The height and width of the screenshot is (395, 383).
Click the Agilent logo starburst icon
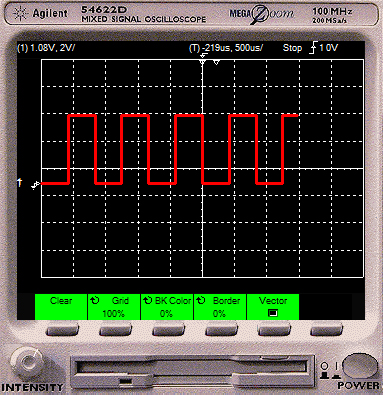tap(20, 14)
